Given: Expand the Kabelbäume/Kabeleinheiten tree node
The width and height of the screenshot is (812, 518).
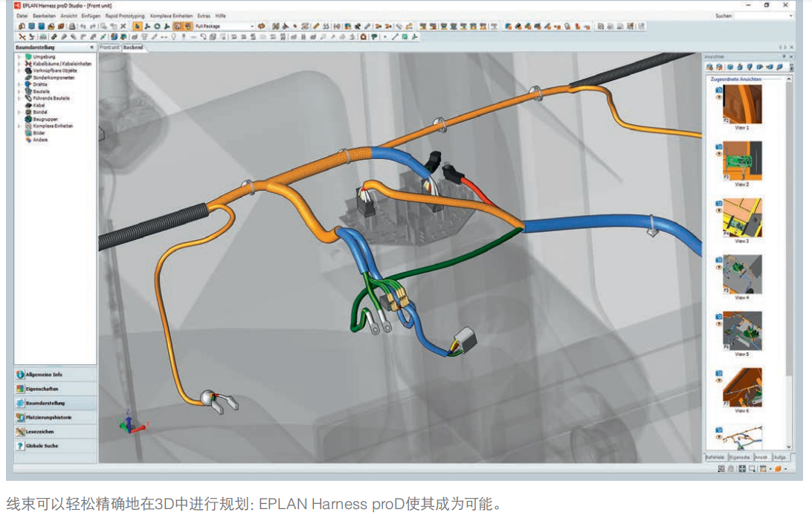Looking at the screenshot, I should coord(19,64).
